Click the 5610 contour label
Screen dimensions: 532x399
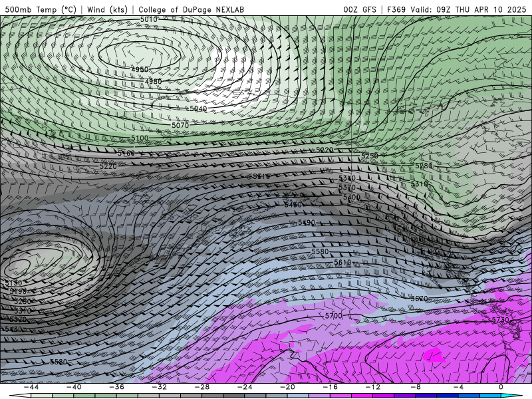[x=342, y=263]
